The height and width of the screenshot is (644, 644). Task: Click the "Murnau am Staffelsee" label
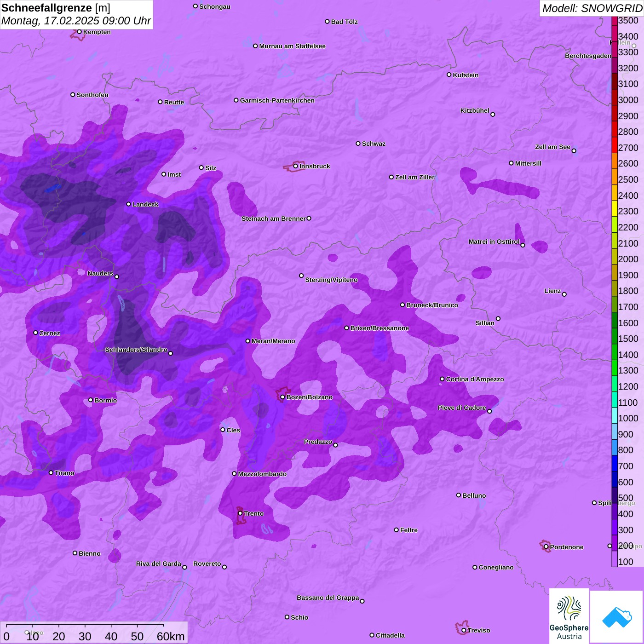pyautogui.click(x=293, y=46)
